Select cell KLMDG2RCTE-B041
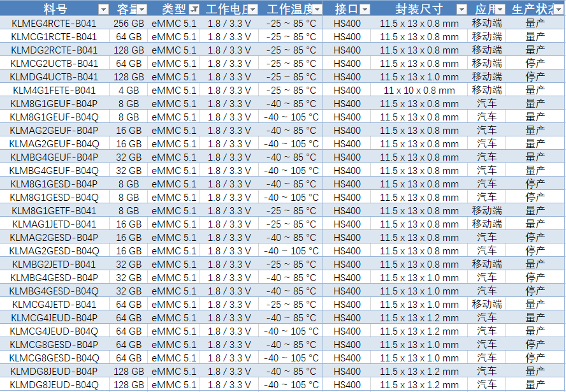Image resolution: width=566 pixels, height=392 pixels. (x=54, y=50)
